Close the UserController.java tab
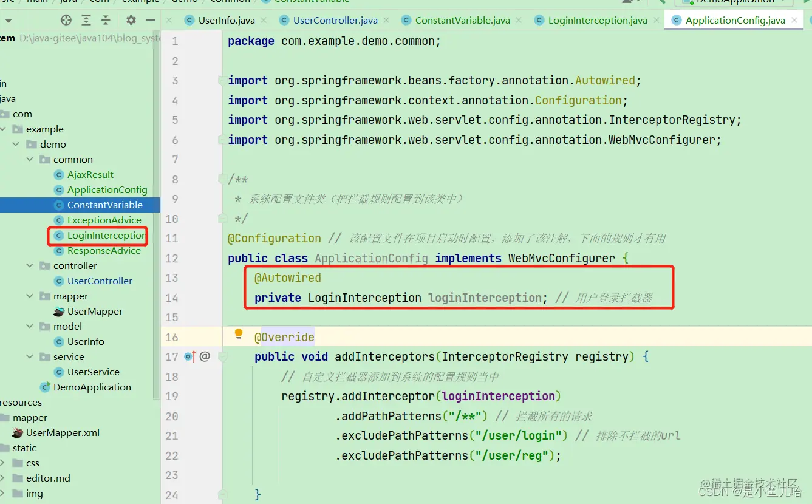This screenshot has height=504, width=812. (387, 20)
